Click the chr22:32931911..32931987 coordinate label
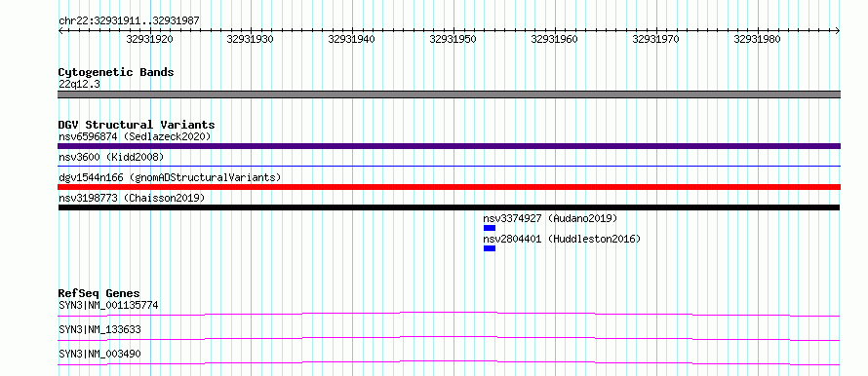Image resolution: width=868 pixels, height=376 pixels. click(129, 21)
